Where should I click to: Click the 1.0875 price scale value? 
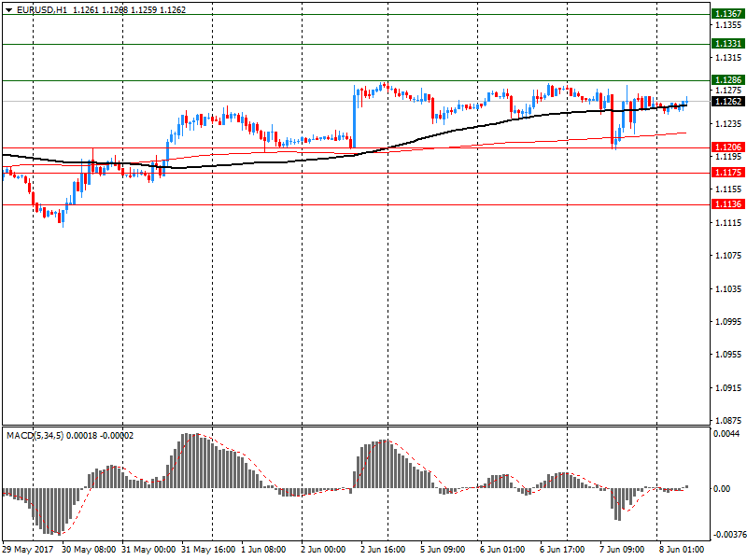pyautogui.click(x=728, y=421)
